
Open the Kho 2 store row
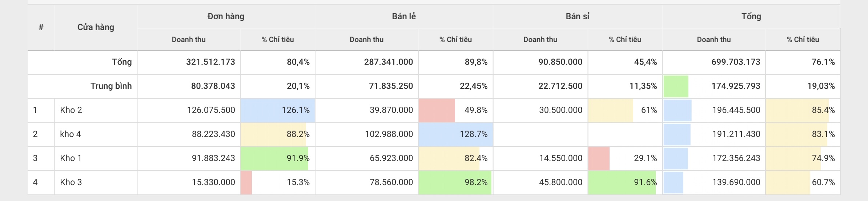[71, 110]
